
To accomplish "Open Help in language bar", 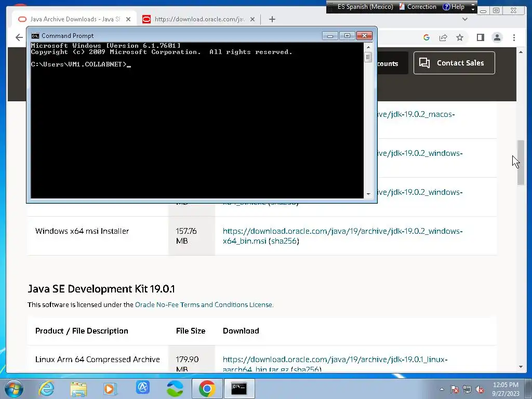I will [x=454, y=7].
